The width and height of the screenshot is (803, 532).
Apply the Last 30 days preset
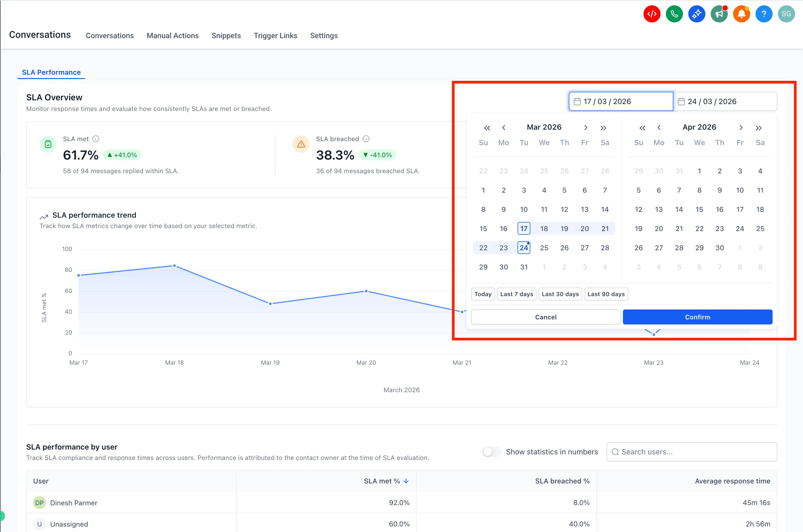coord(560,294)
